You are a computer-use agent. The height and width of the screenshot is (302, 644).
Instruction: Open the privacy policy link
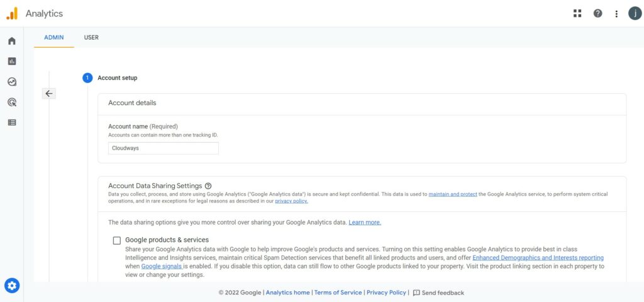click(291, 201)
